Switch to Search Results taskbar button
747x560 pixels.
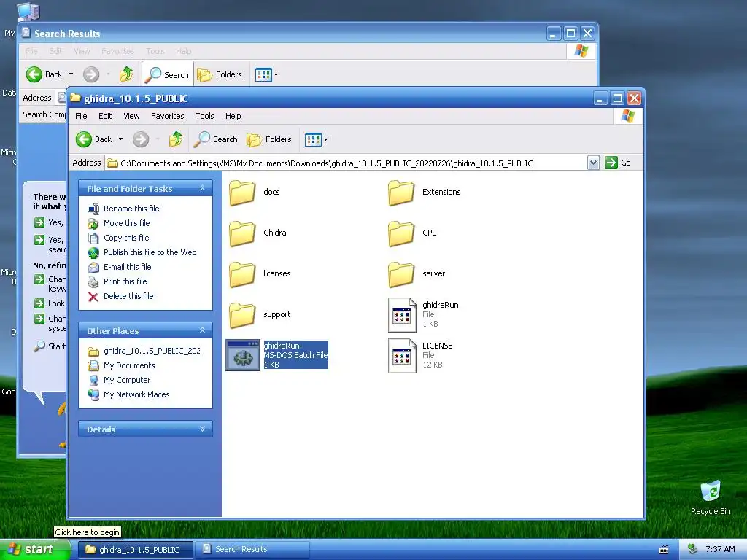(252, 550)
